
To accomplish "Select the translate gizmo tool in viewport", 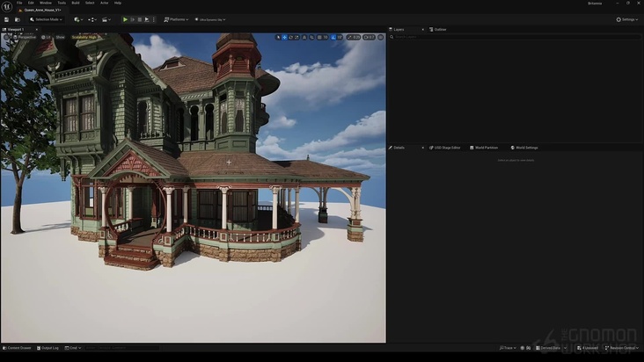I will 284,37.
